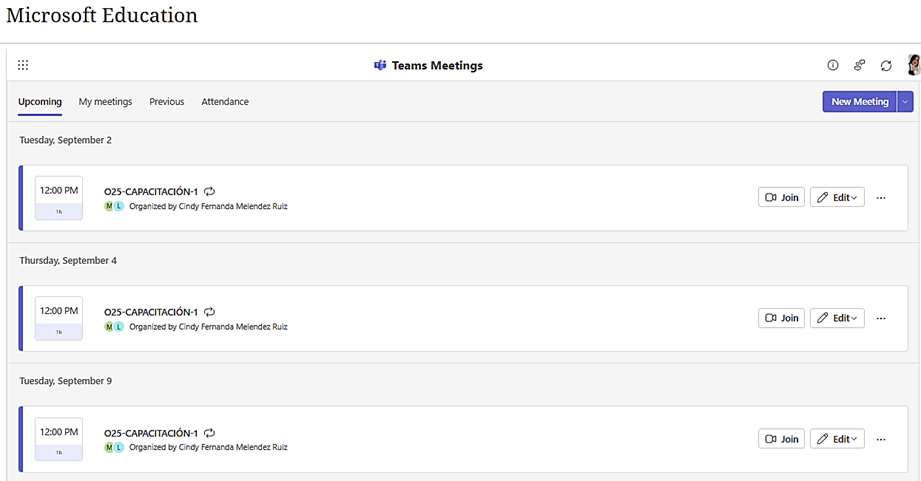Click the Teams logo beside Teams Meetings
This screenshot has height=481, width=921.
380,65
